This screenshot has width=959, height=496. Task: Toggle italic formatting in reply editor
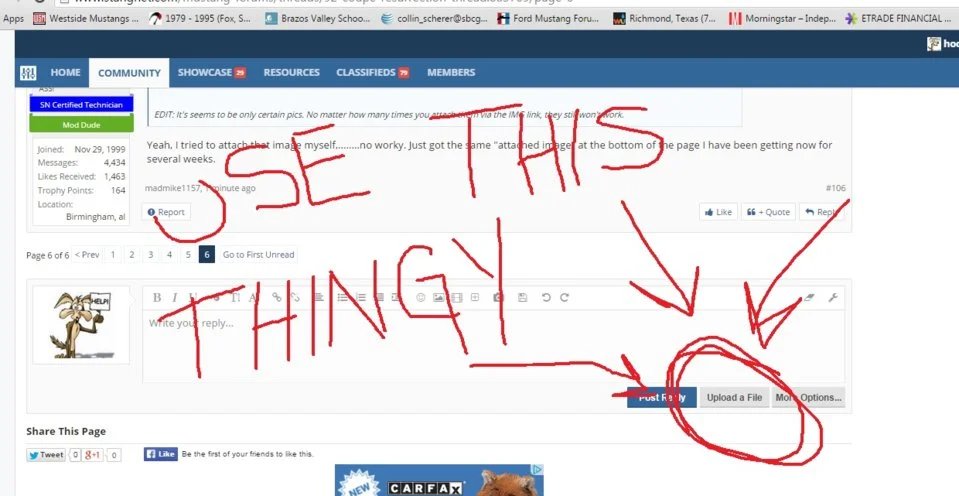tap(175, 298)
